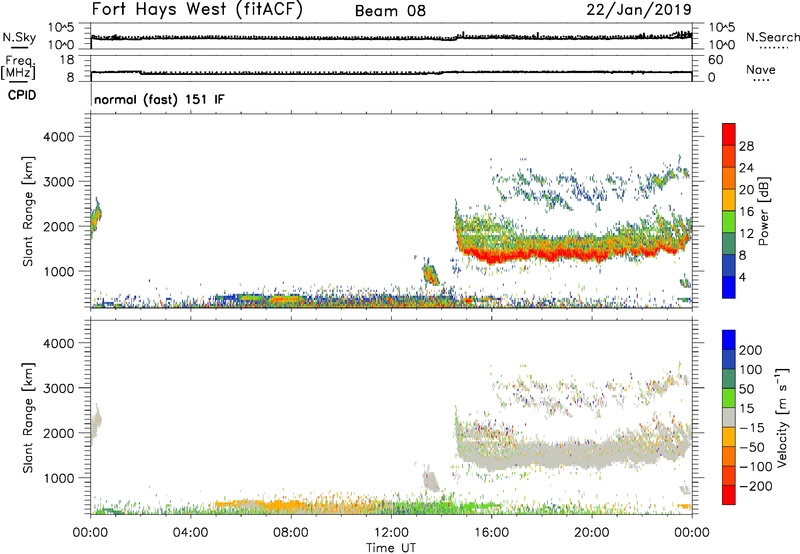
Task: Click the sky noise trace in top panel
Action: (x=391, y=37)
